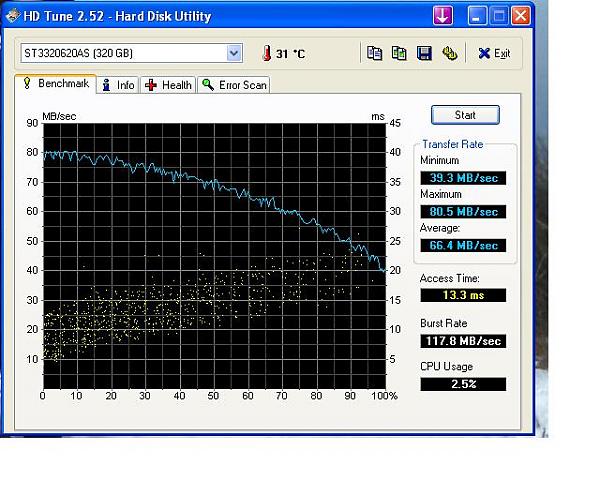Save screenshot floppy disk icon
This screenshot has height=480, width=600.
point(424,53)
